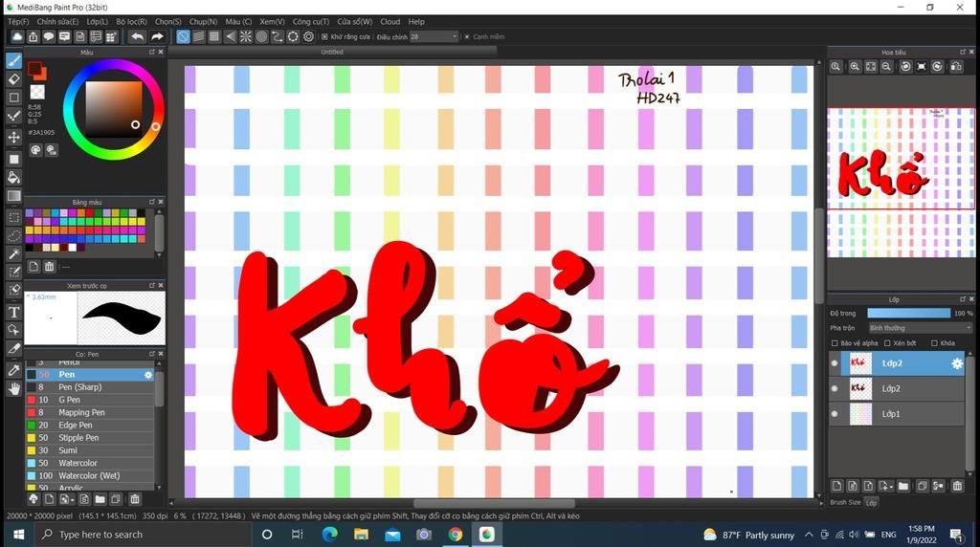Detach the Màu color panel
Image resolution: width=980 pixels, height=547 pixels.
tap(152, 52)
